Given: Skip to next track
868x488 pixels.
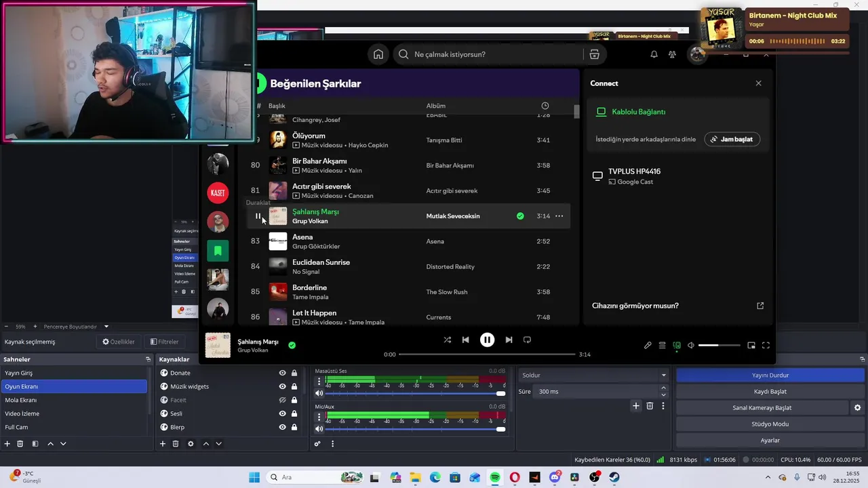Looking at the screenshot, I should tap(509, 340).
